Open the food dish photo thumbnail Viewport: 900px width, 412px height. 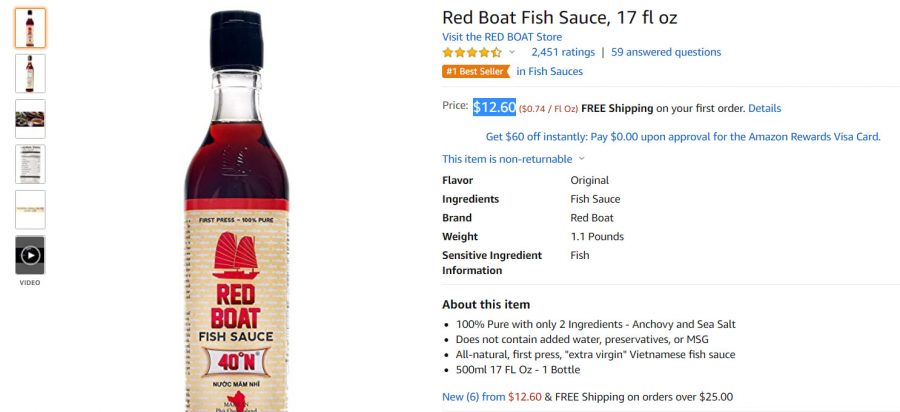30,119
